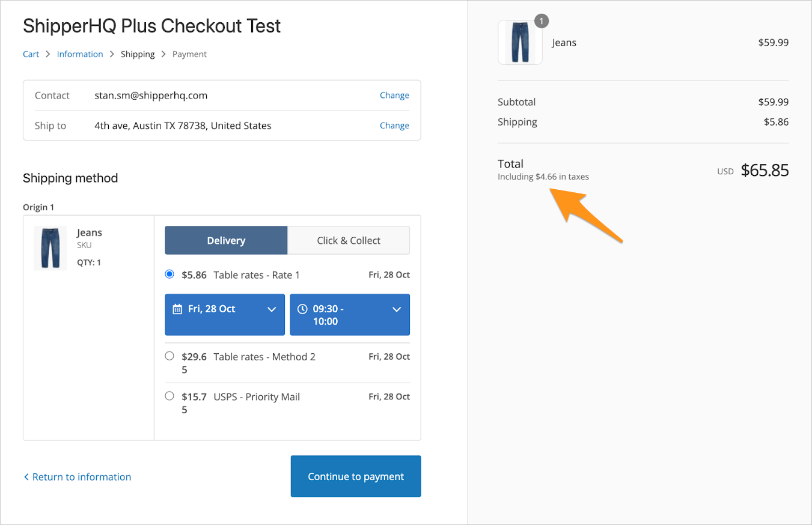Go to Cart in the breadcrumb
This screenshot has width=812, height=525.
click(x=31, y=54)
